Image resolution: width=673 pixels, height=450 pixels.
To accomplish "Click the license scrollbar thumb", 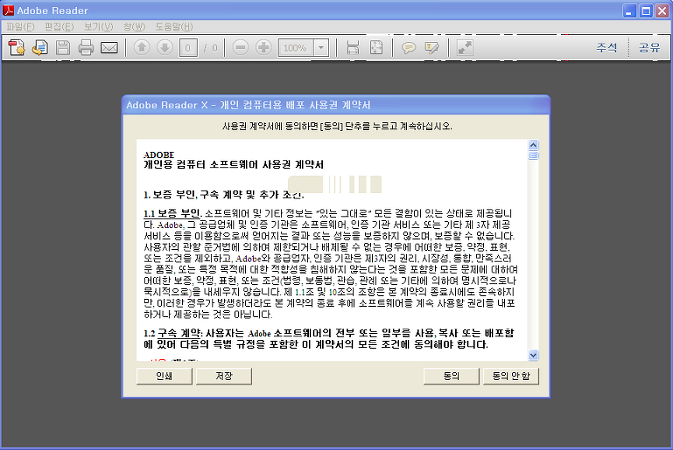I will (x=533, y=155).
